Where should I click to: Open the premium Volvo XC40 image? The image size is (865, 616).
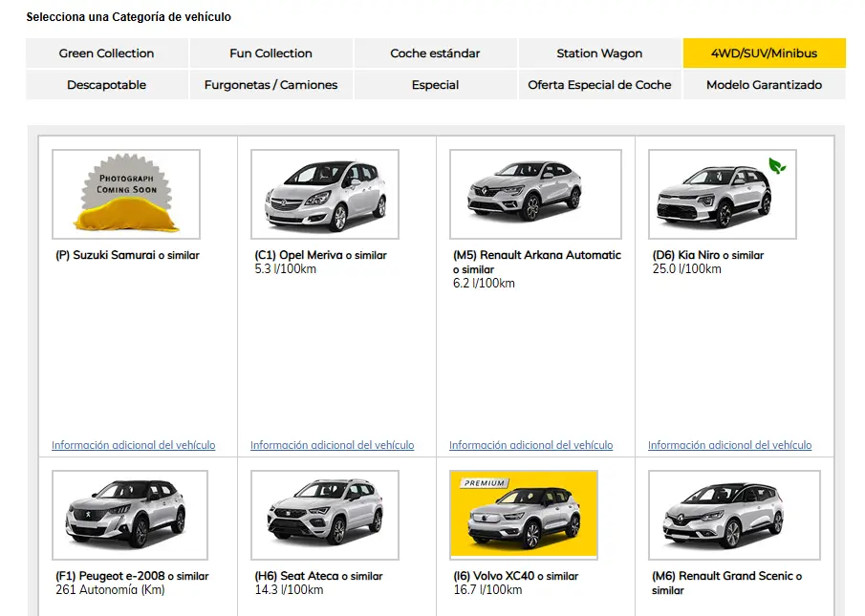(x=524, y=515)
